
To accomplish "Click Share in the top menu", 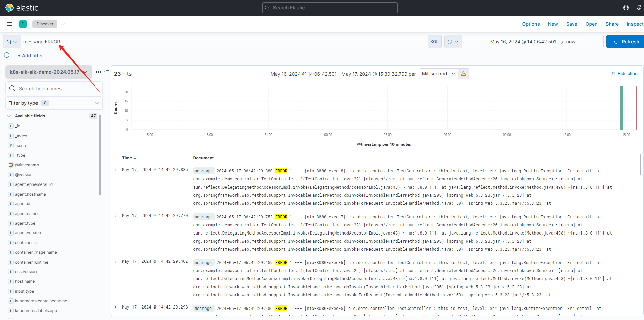I will point(612,24).
